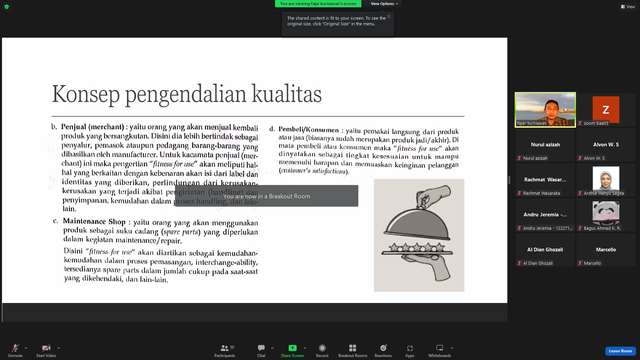Click Leave Room button
640x360 pixels.
[x=620, y=351]
